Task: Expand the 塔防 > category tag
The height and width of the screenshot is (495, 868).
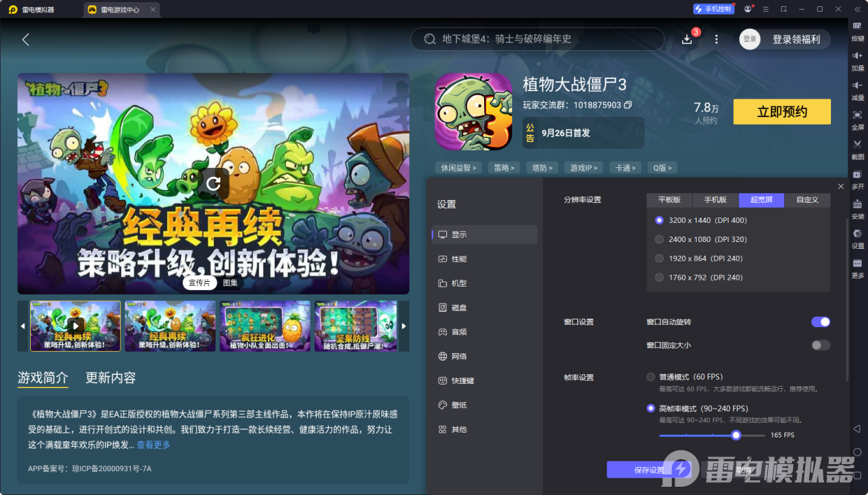Action: click(x=542, y=167)
